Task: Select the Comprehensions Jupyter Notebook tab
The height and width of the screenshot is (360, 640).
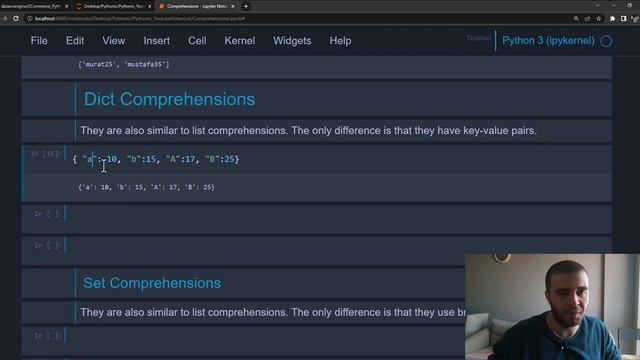Action: pyautogui.click(x=197, y=6)
